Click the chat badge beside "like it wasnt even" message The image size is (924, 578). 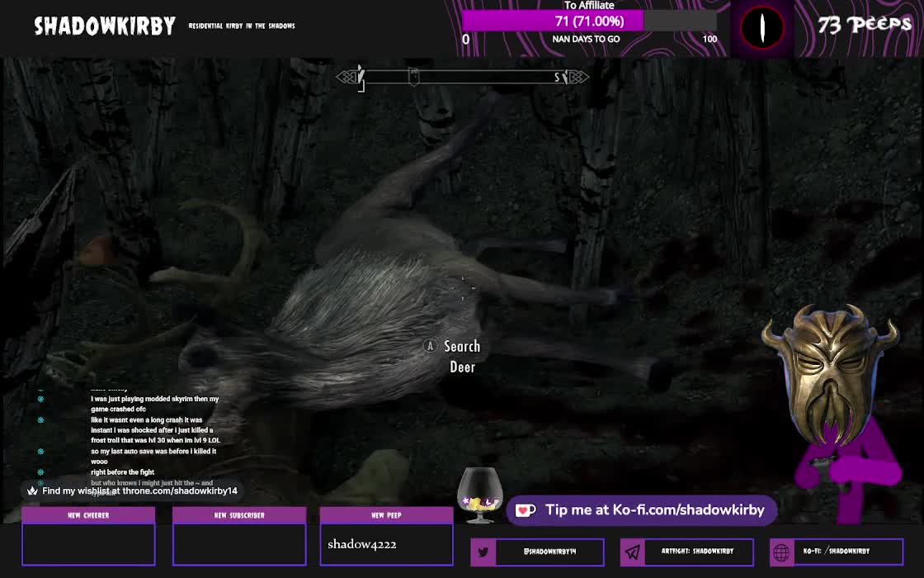(40, 420)
